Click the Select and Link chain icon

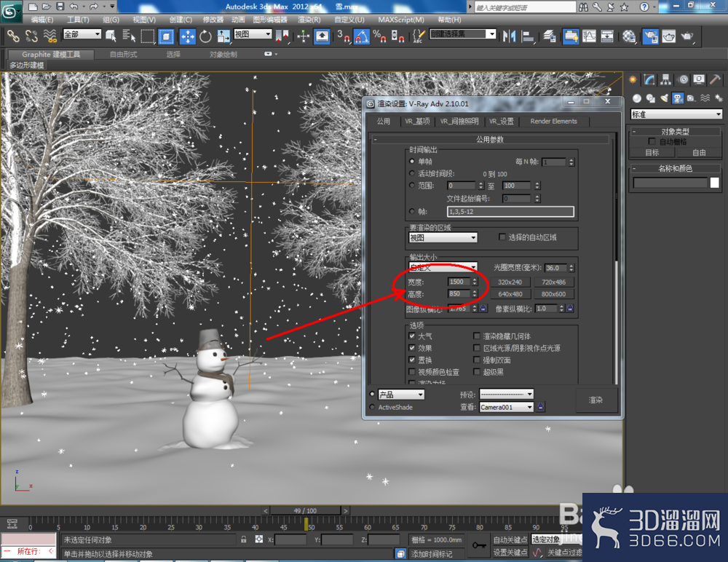(13, 36)
